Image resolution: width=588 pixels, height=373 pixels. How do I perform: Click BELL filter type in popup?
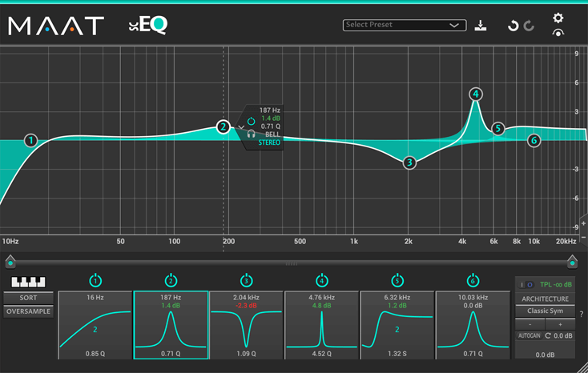[272, 134]
